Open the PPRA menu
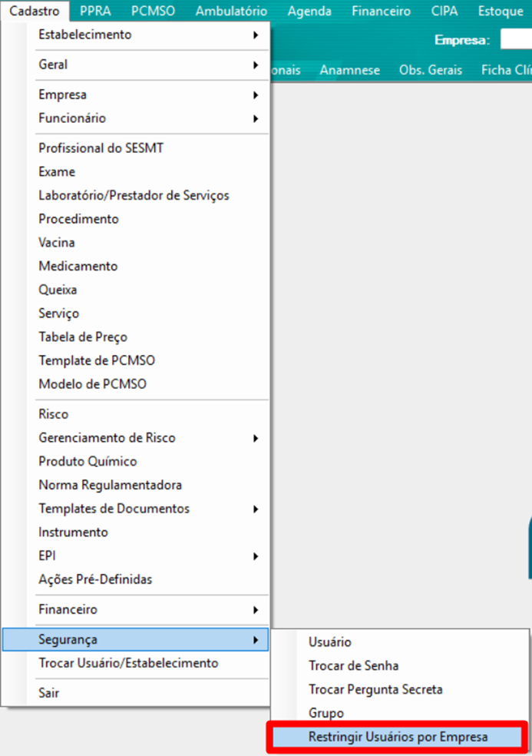The image size is (532, 756). point(95,11)
